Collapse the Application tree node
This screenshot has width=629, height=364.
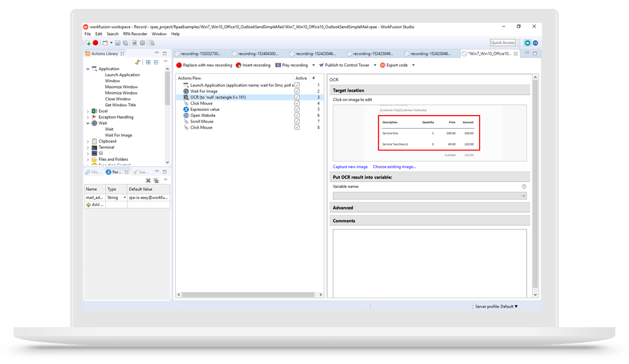tap(88, 69)
